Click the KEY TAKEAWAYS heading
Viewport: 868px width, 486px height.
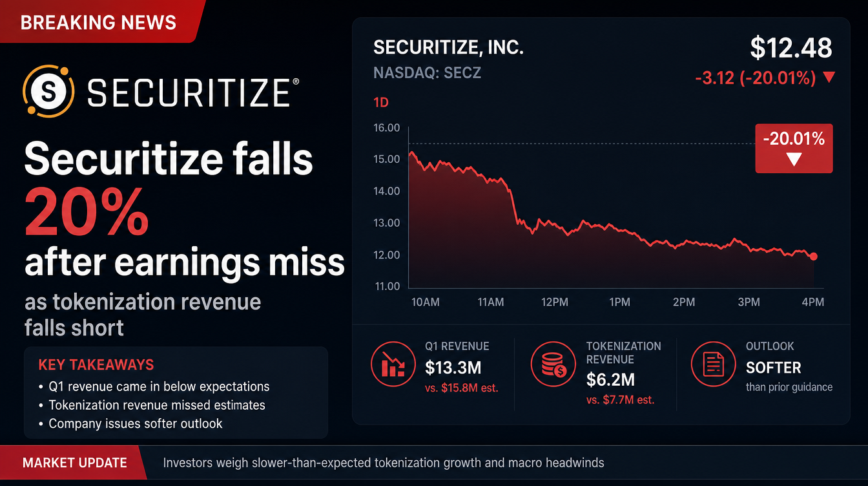point(96,364)
